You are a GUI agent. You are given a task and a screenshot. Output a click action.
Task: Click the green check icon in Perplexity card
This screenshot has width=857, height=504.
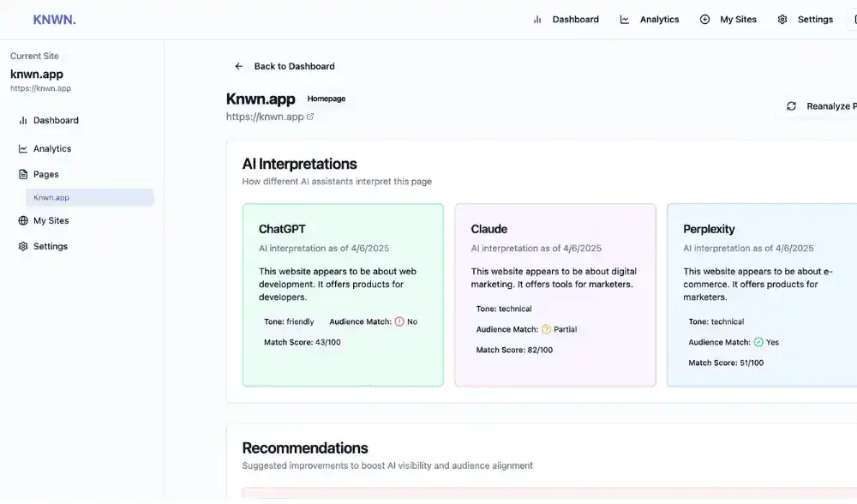click(758, 342)
